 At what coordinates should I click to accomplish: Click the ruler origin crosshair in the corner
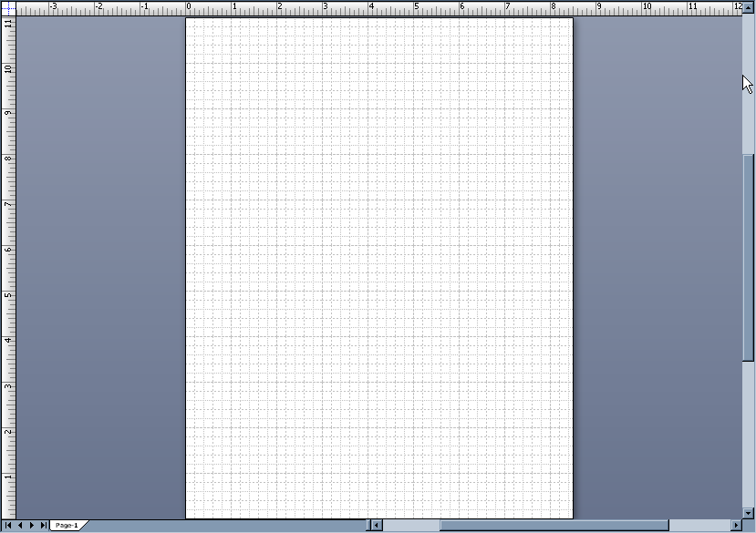8,7
